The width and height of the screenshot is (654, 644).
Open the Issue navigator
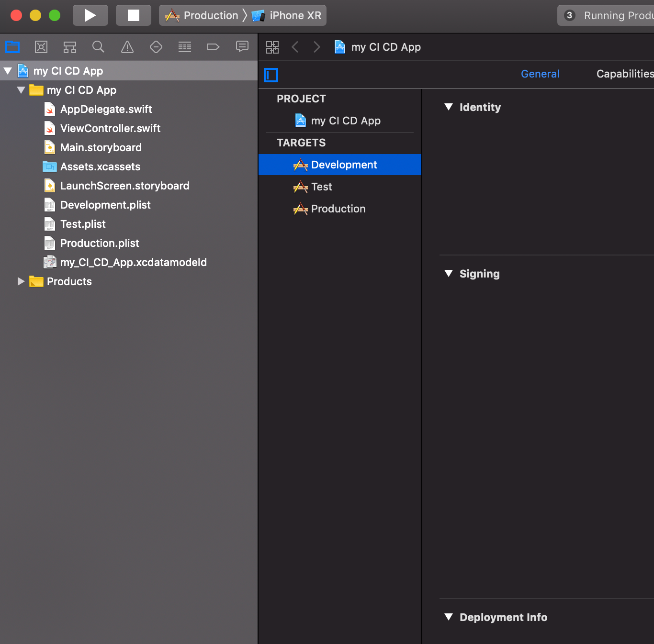click(x=127, y=47)
